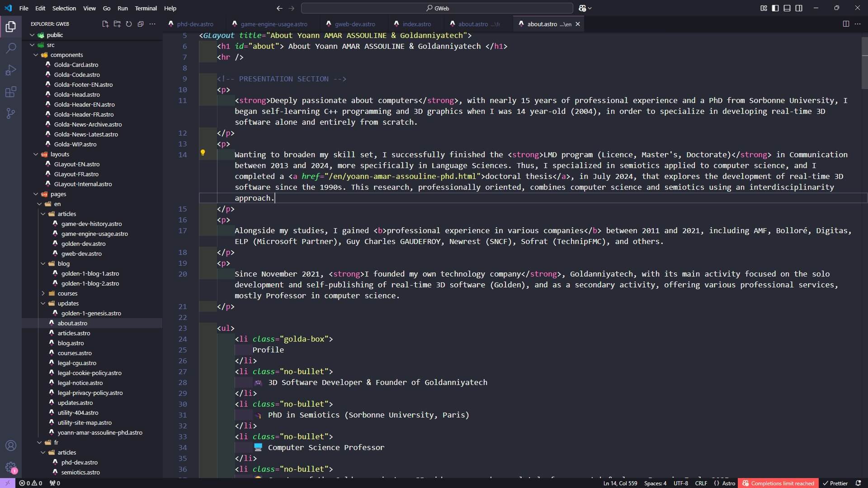Toggle the bottom panel visibility

pos(787,8)
